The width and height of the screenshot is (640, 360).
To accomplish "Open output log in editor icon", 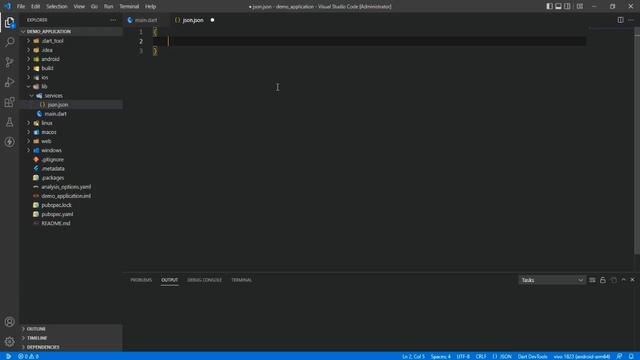I will click(x=613, y=280).
